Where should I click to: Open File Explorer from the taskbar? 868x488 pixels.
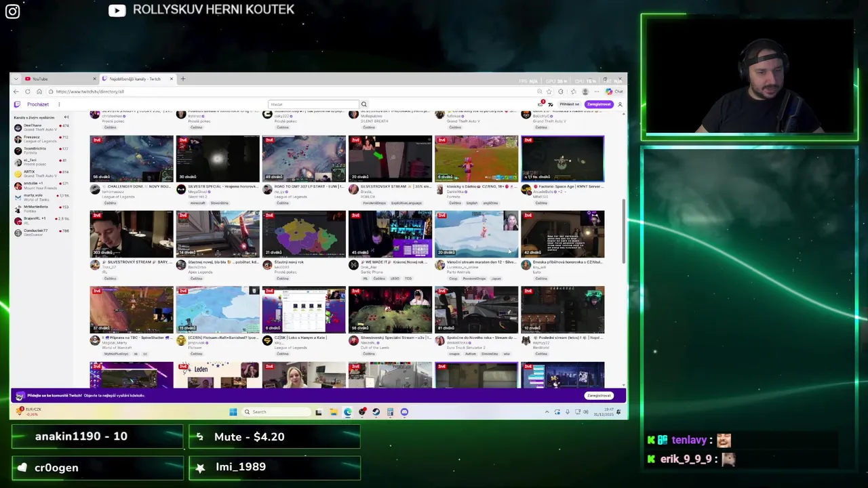[334, 411]
